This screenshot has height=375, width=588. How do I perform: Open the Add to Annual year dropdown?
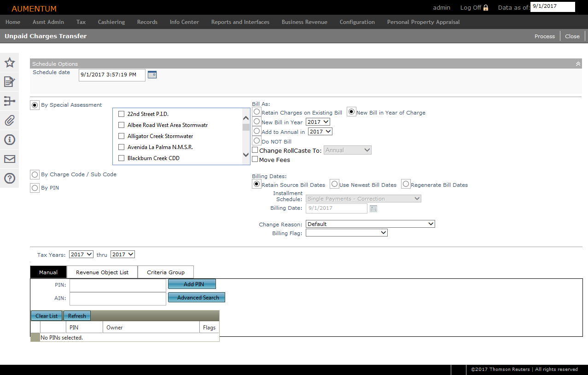point(320,132)
